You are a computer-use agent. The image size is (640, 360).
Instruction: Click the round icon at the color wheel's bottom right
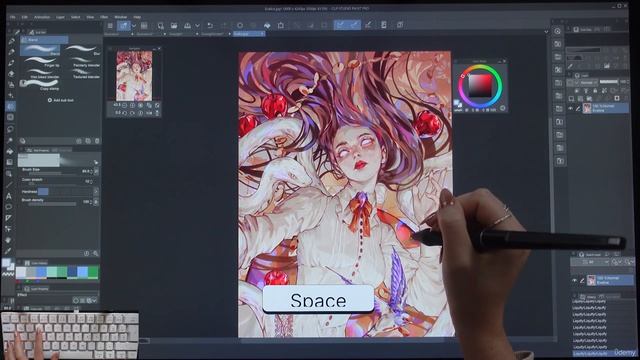503,108
